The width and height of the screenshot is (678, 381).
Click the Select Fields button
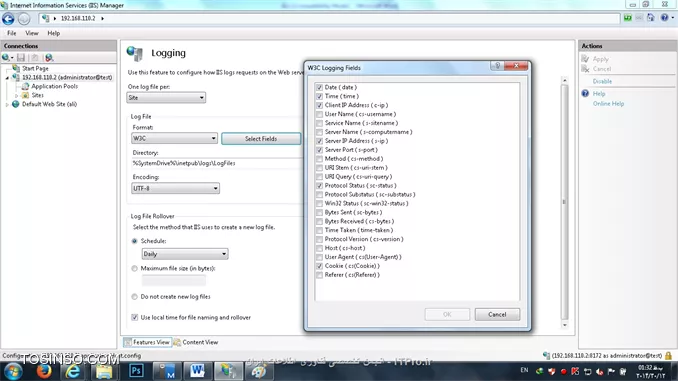[x=261, y=139]
